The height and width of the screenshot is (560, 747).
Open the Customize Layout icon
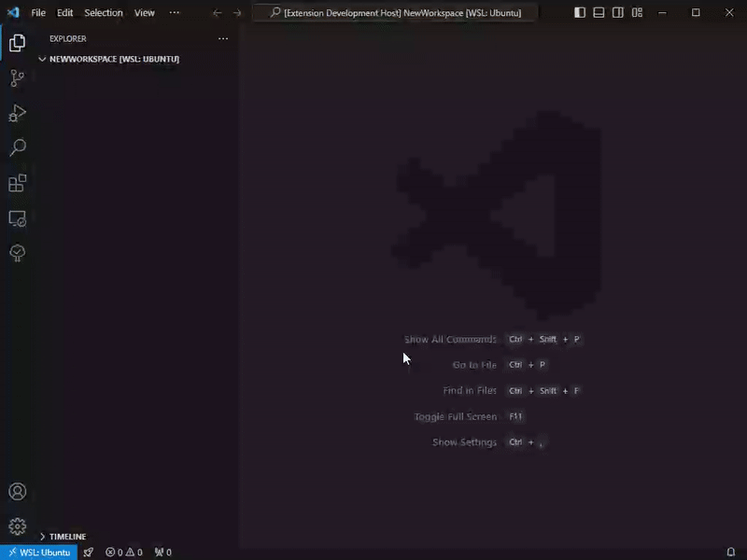pos(637,12)
